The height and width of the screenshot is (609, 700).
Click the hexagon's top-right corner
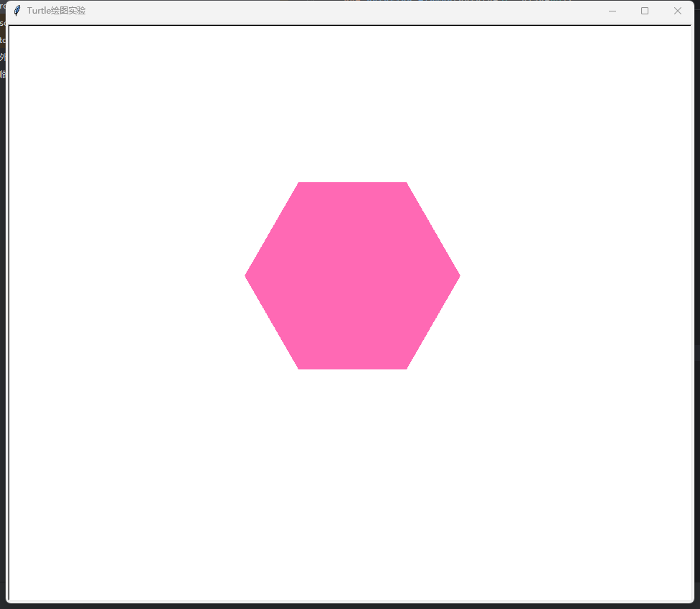(405, 184)
